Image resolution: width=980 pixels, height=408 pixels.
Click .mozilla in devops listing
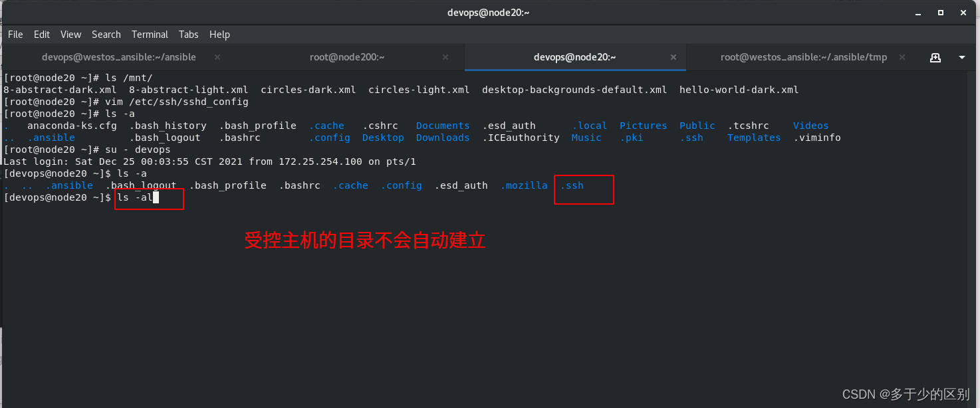[524, 185]
